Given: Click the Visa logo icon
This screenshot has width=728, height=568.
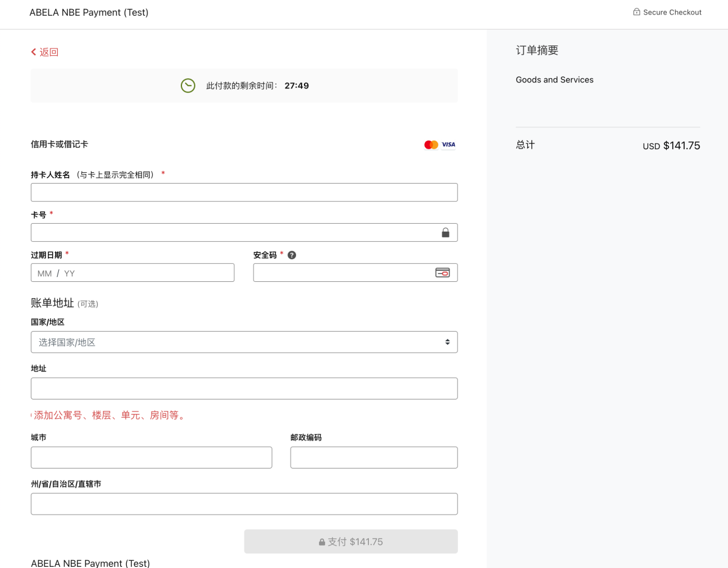Looking at the screenshot, I should click(447, 144).
